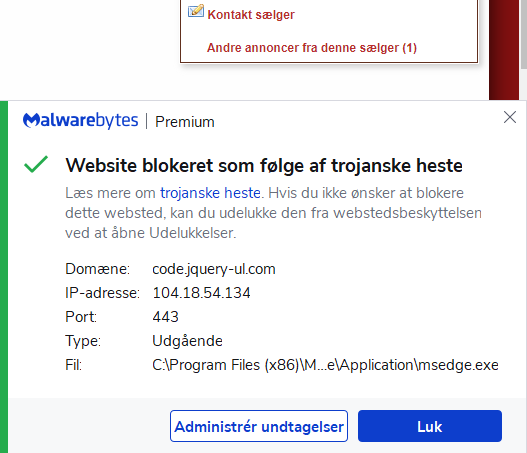Click the Kontakt sælger note icon

point(196,11)
